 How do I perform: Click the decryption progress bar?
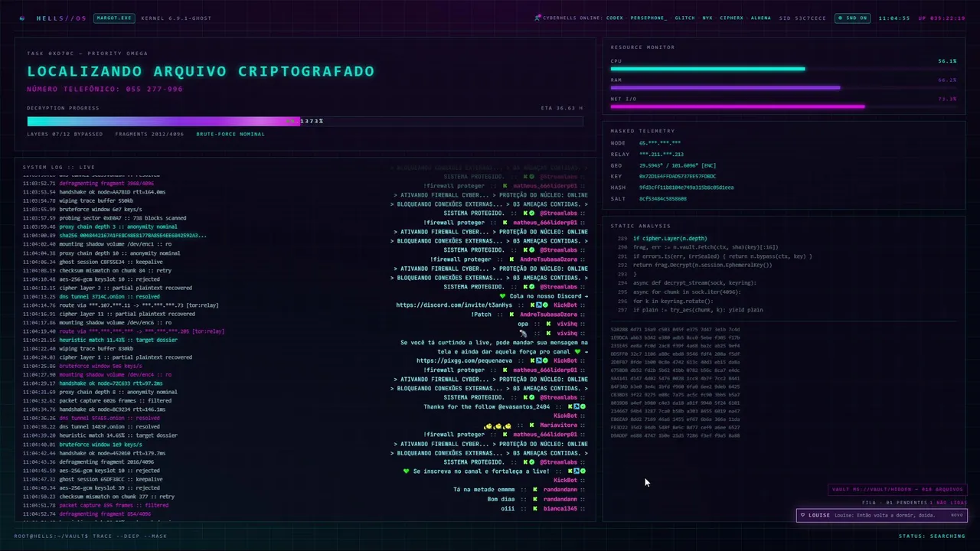[x=305, y=121]
